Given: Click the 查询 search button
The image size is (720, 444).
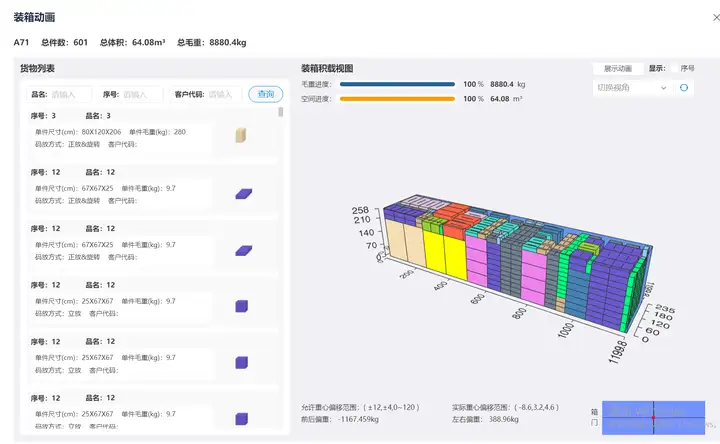Looking at the screenshot, I should click(x=265, y=94).
